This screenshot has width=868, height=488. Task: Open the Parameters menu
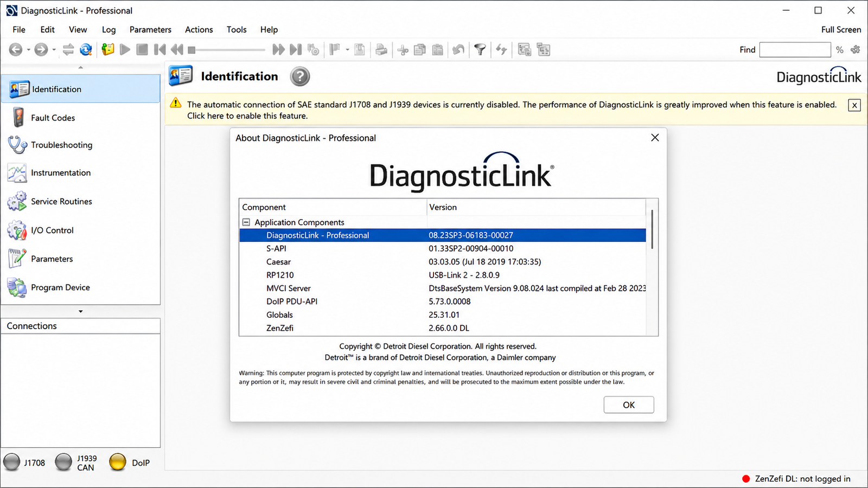click(150, 30)
